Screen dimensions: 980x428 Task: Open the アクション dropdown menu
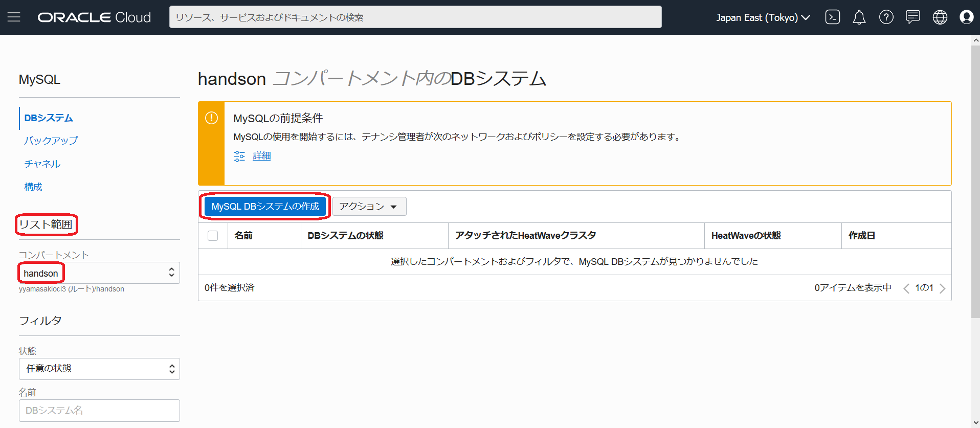(x=369, y=207)
